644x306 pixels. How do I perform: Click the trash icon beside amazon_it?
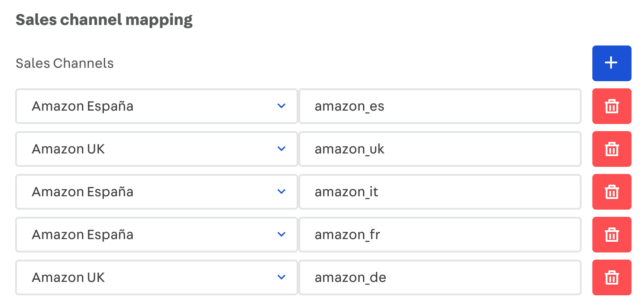(611, 192)
